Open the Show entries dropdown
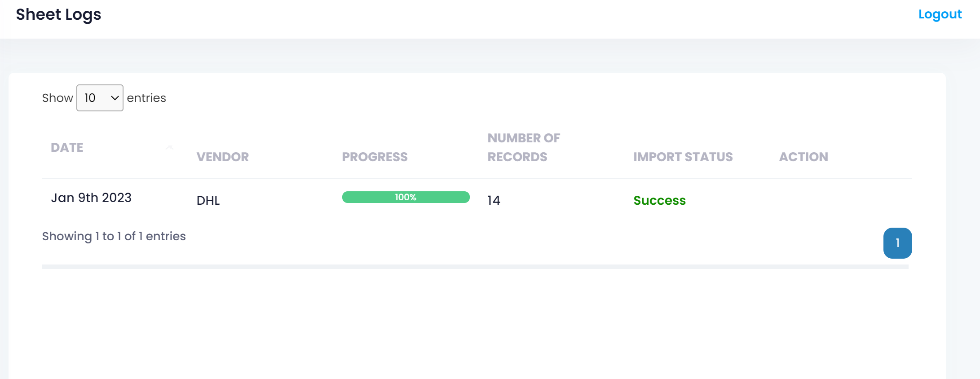Screen dimensions: 980x379 click(x=100, y=98)
